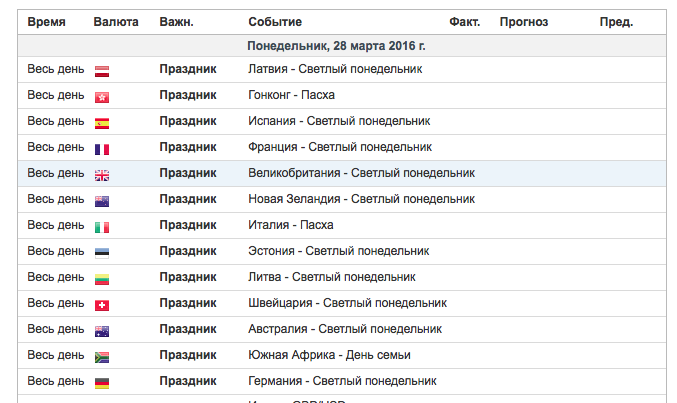Viewport: 677px width, 403px height.
Task: Click the Switzerland flag icon
Action: pos(102,305)
